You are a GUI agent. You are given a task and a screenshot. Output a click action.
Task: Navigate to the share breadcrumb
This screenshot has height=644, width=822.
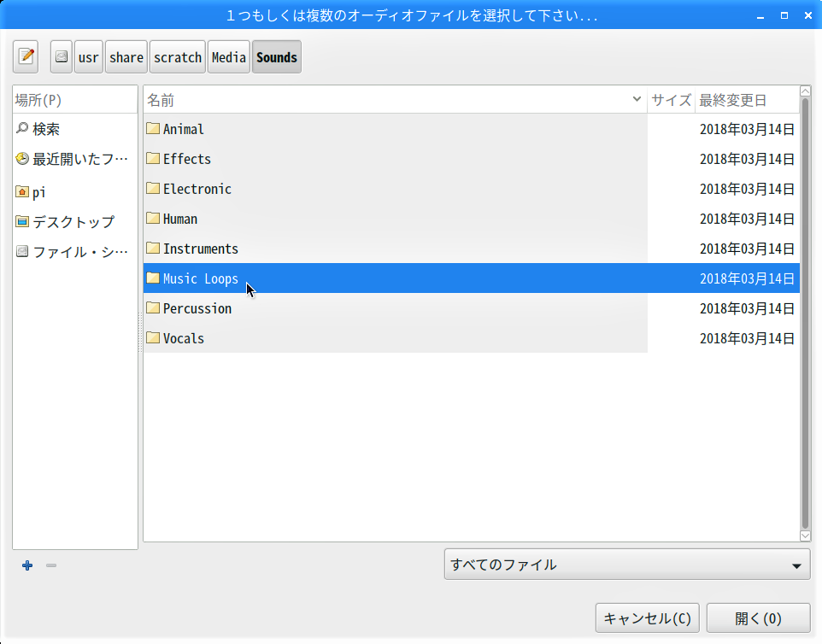[x=126, y=56]
